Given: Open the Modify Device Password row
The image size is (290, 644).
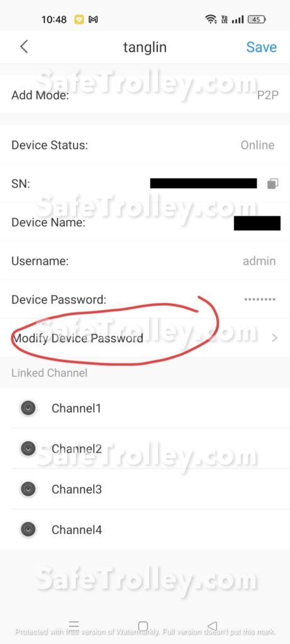Looking at the screenshot, I should [145, 338].
